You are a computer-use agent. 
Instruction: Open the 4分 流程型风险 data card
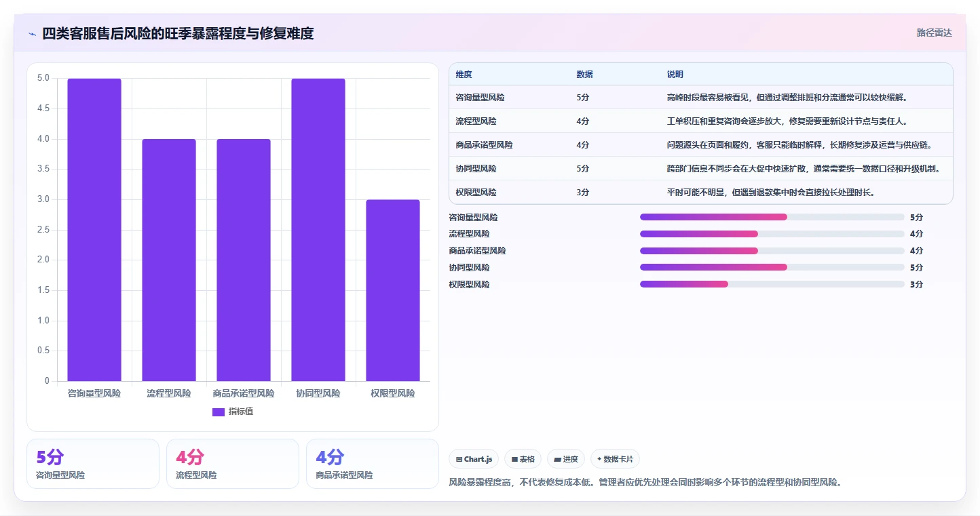click(233, 464)
